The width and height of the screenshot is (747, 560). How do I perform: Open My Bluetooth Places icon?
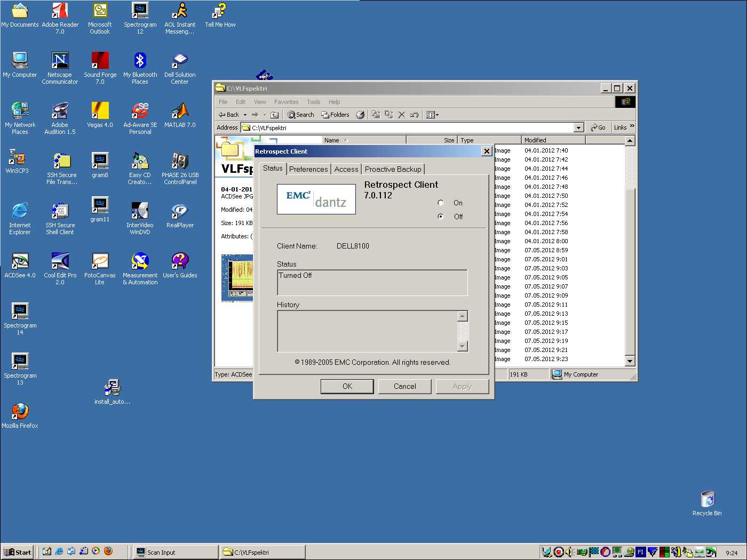coord(140,68)
